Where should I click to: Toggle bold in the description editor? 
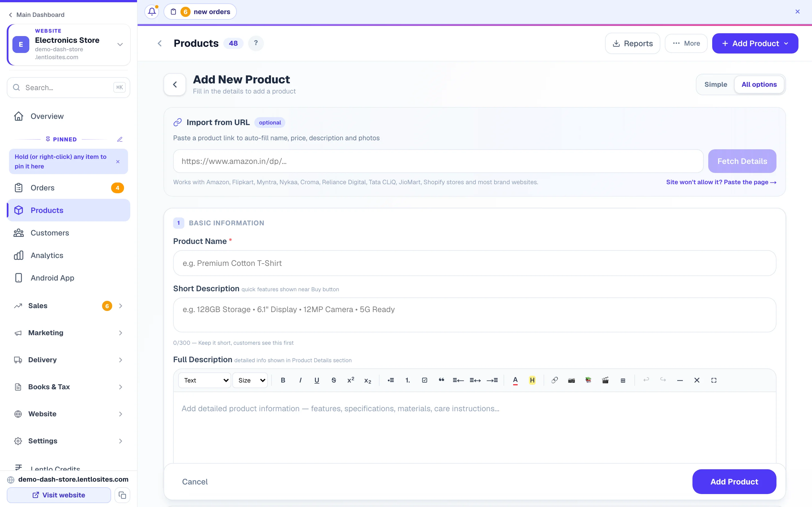[283, 380]
